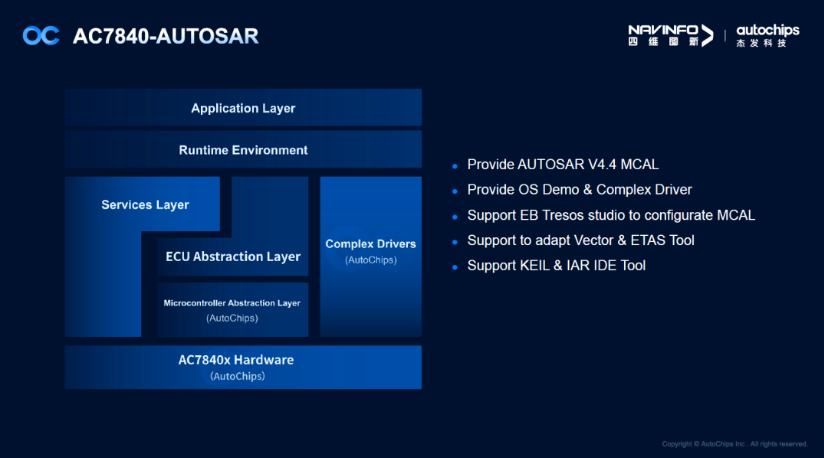Click the Complex Drivers block
824x458 pixels.
(x=370, y=251)
